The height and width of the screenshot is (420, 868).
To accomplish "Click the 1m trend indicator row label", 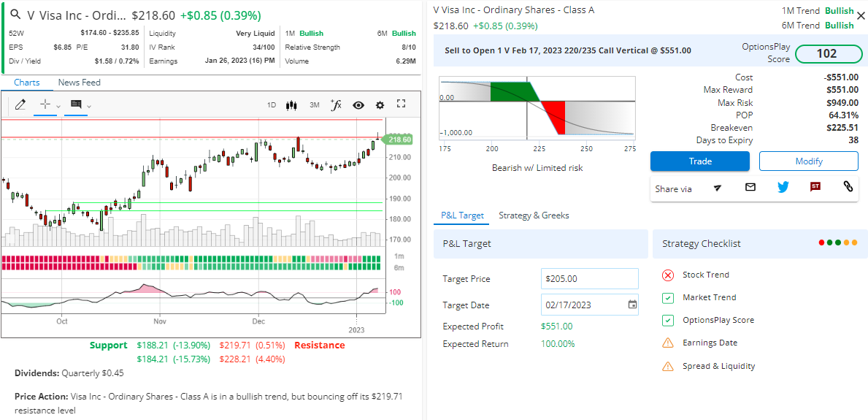I will 399,256.
